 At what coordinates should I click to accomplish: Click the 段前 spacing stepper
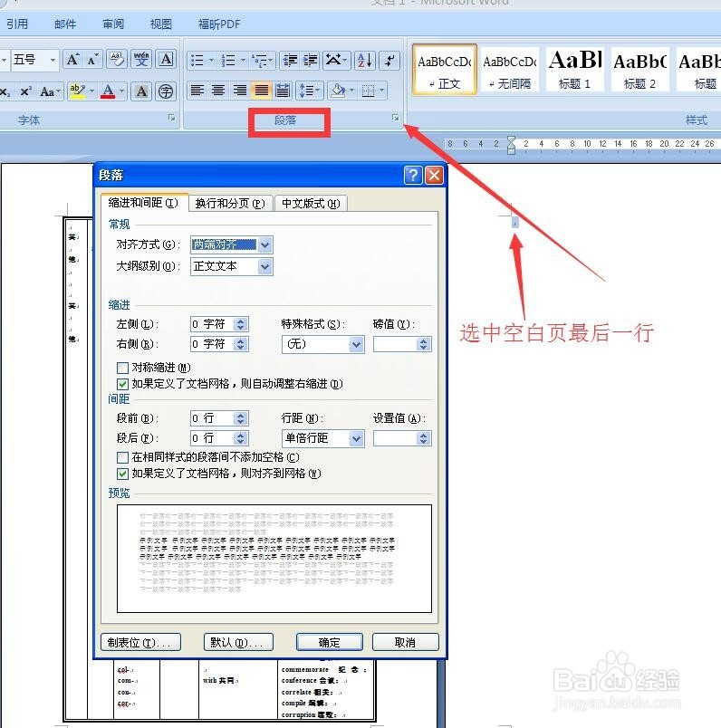coord(240,418)
